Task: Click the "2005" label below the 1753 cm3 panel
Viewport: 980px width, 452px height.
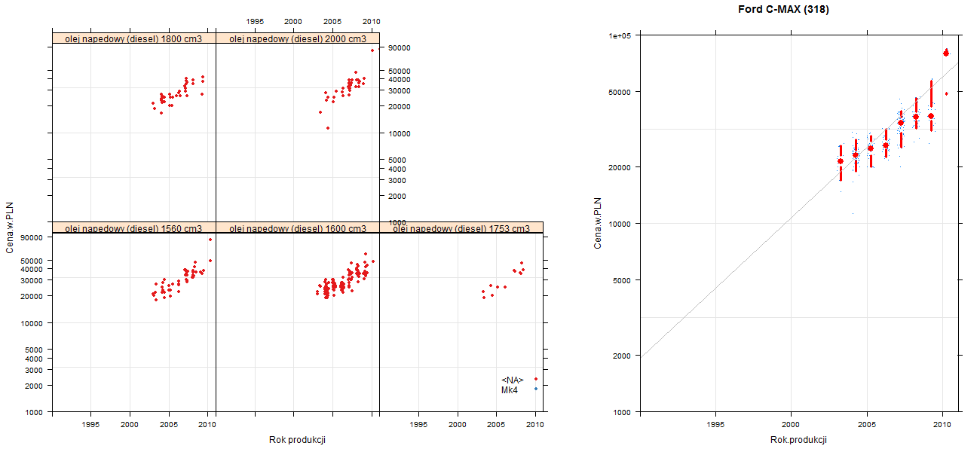Action: [496, 425]
